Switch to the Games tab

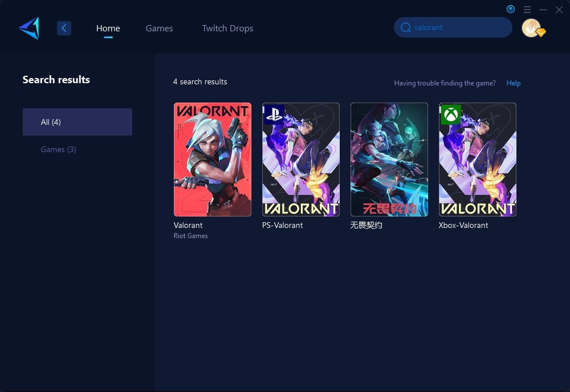pyautogui.click(x=159, y=28)
